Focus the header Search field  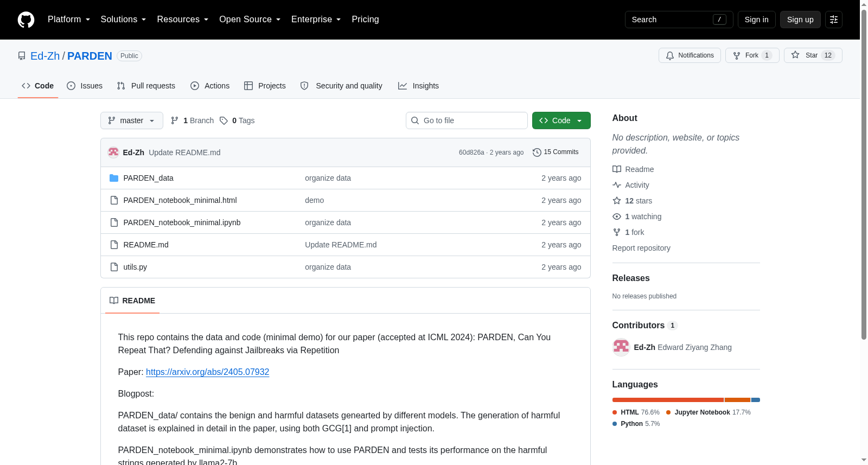point(679,20)
